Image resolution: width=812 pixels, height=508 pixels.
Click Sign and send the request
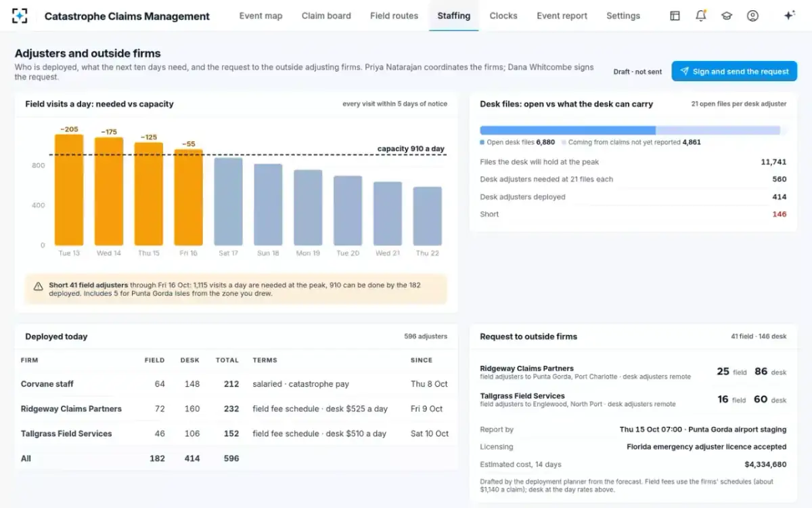pos(734,71)
